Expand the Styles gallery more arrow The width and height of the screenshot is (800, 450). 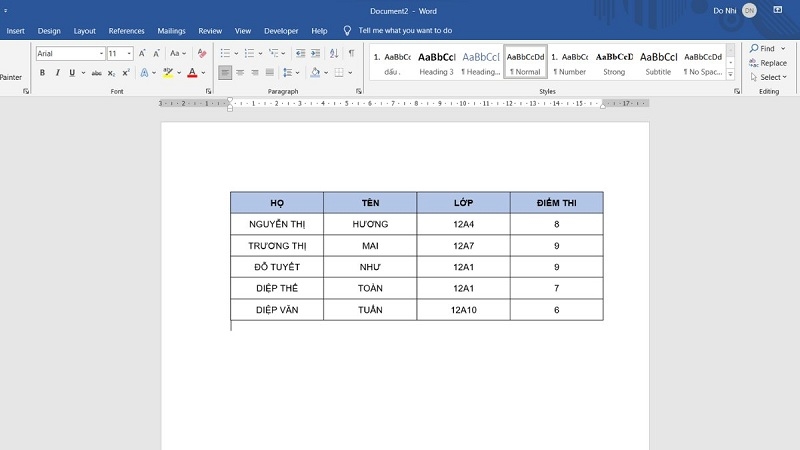(730, 75)
